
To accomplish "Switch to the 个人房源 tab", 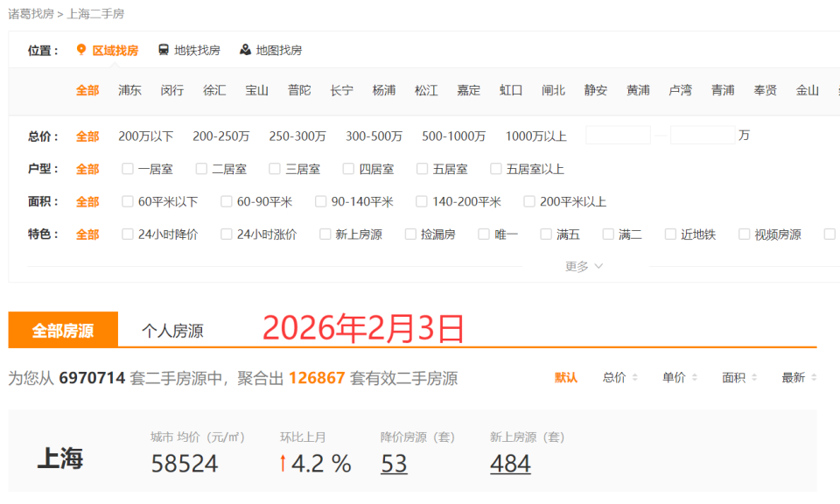I will (171, 330).
